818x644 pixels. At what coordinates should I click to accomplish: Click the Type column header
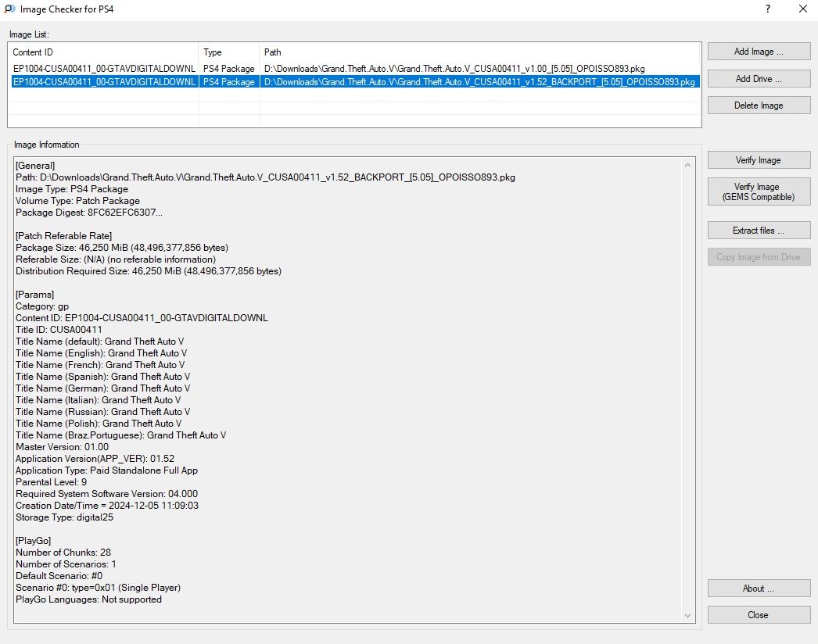228,52
